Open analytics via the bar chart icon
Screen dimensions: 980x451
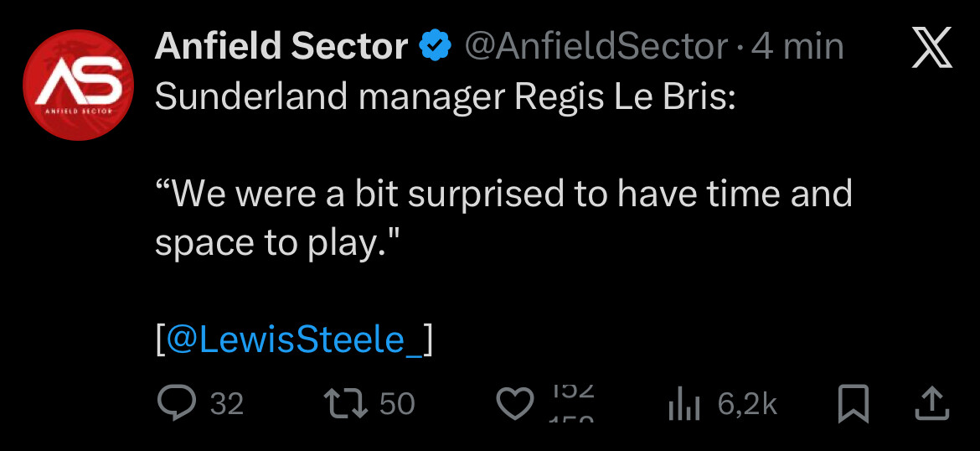coord(683,406)
